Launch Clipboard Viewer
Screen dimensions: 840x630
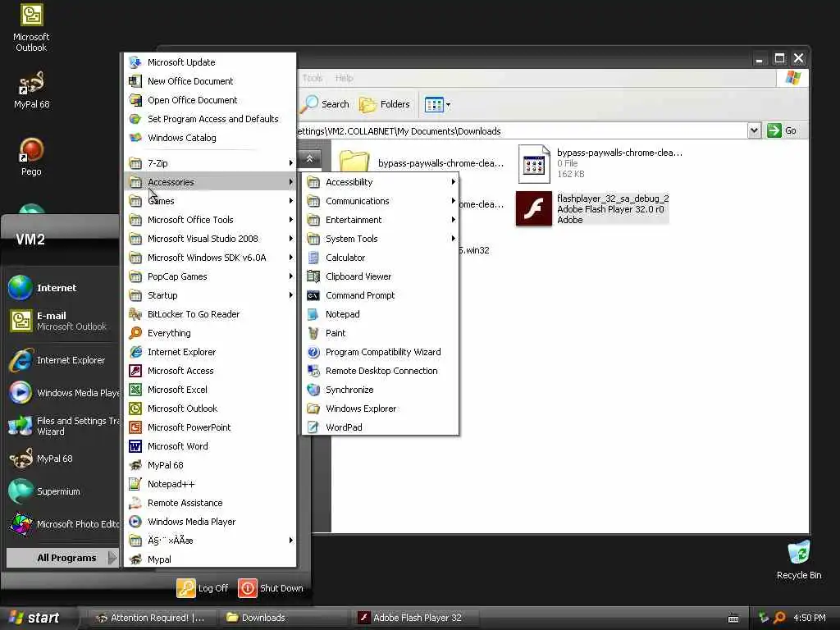click(x=381, y=276)
